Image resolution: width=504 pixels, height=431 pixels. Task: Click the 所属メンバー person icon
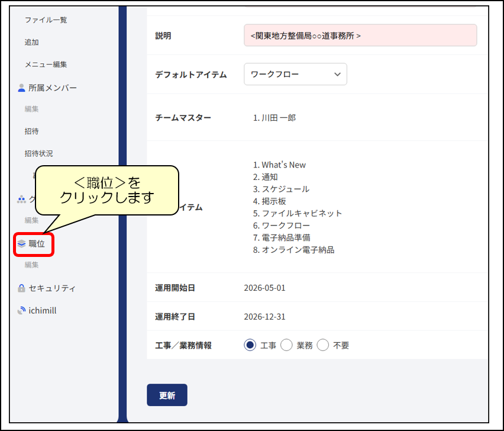[x=21, y=88]
